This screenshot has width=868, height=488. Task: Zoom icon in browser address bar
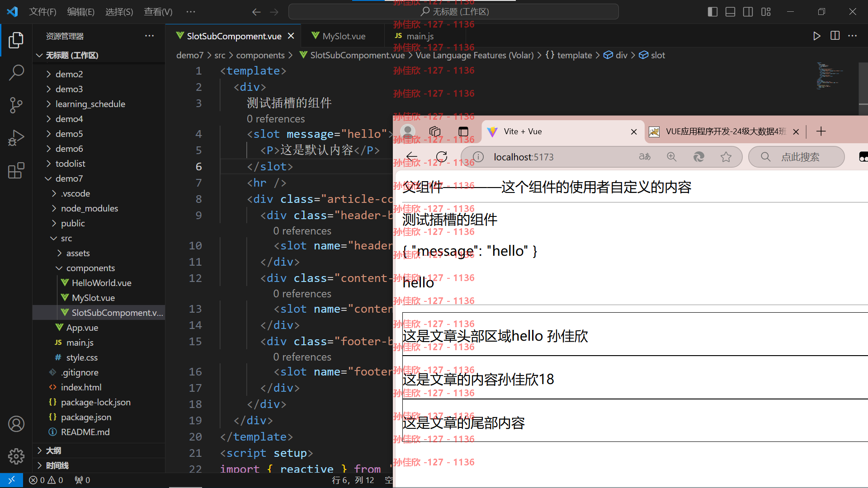(672, 157)
